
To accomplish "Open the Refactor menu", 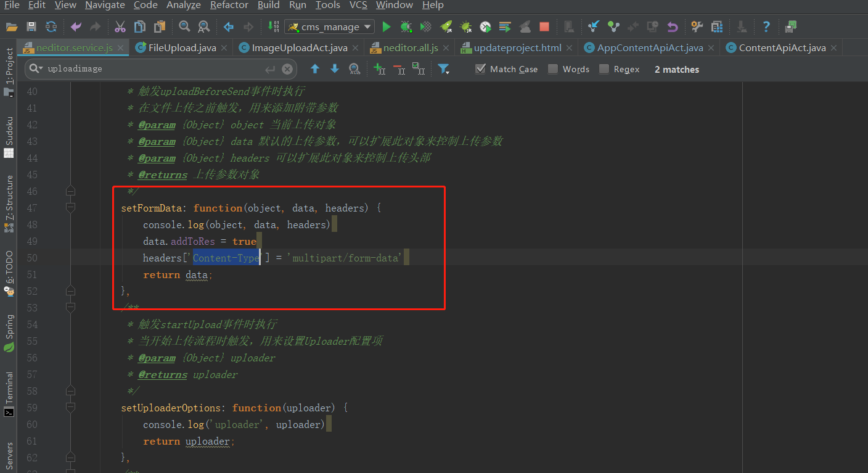I will point(229,5).
